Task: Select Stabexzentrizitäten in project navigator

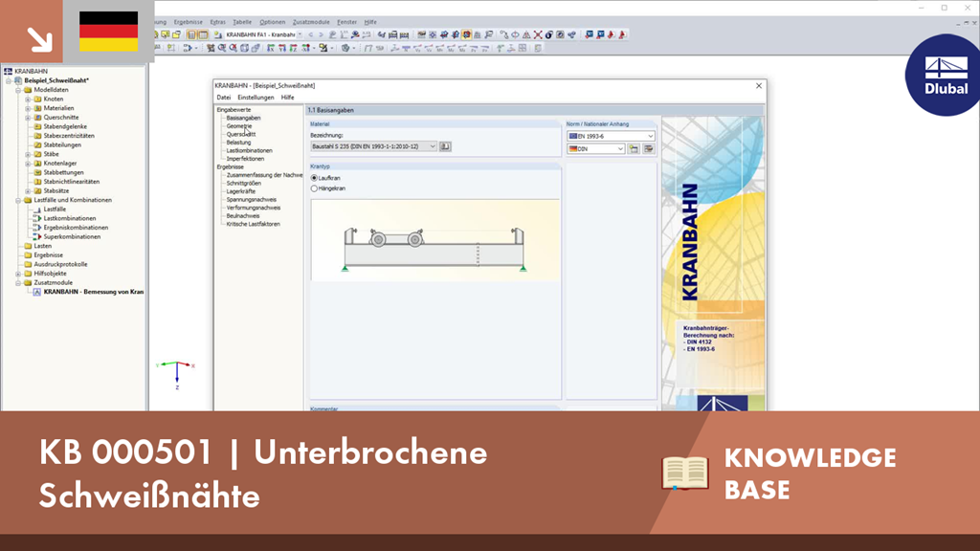Action: coord(69,136)
